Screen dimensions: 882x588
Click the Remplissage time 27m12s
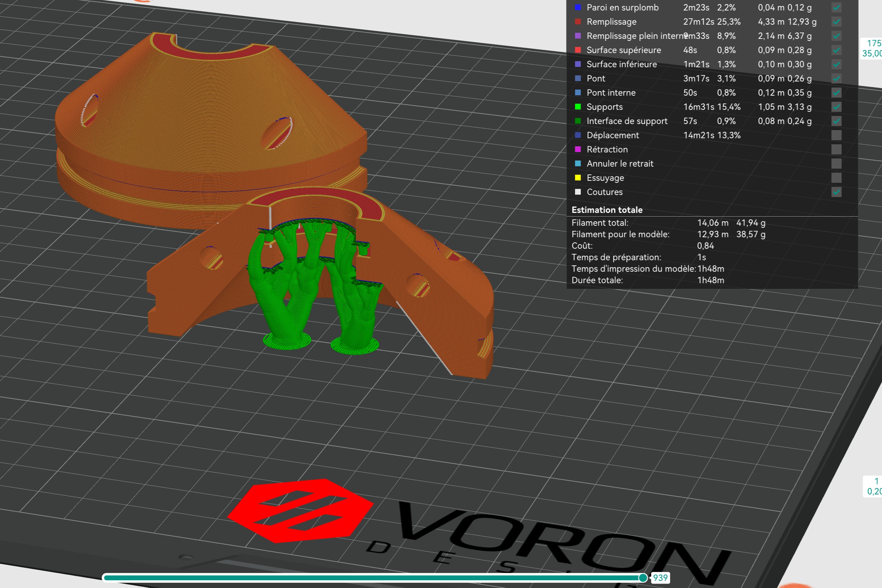pos(698,22)
